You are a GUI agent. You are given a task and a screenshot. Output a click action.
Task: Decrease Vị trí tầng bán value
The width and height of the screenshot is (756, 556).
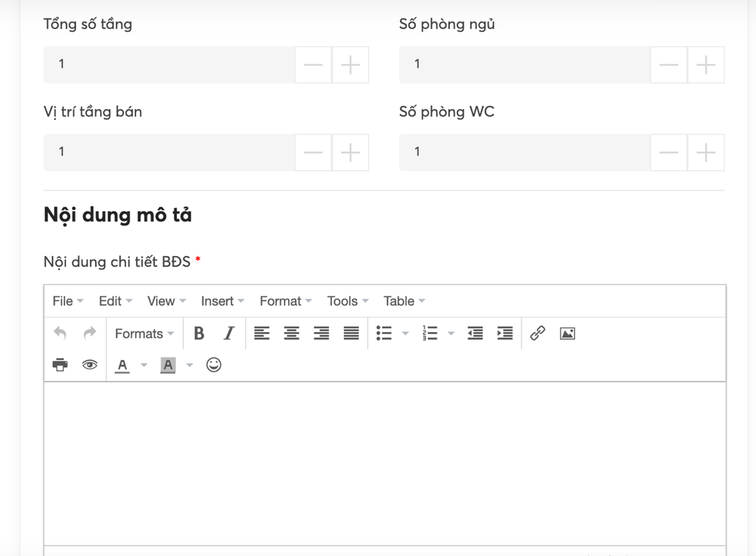[x=313, y=153]
